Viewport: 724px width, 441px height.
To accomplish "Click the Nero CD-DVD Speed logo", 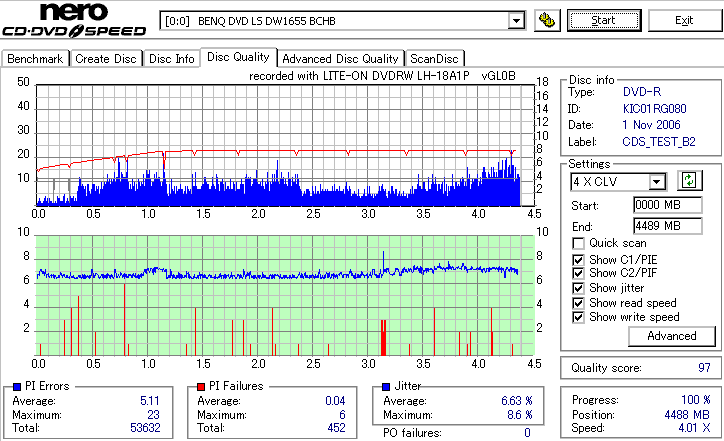I will coord(74,20).
